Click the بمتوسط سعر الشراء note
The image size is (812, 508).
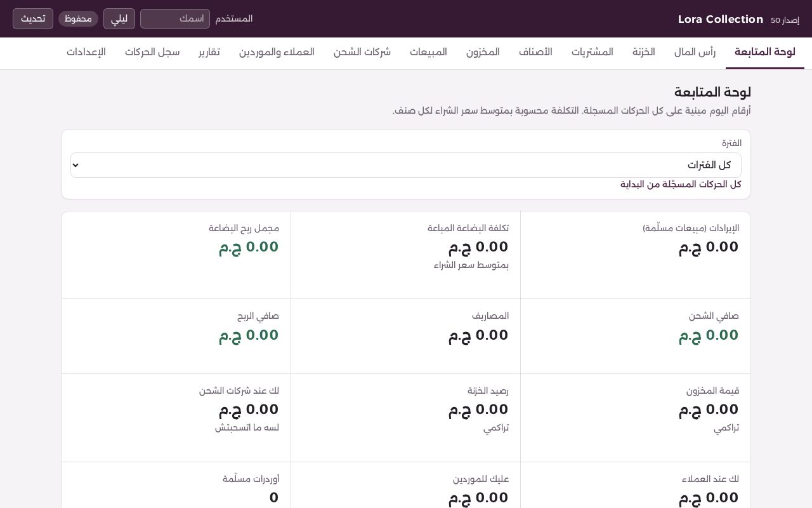coord(471,265)
